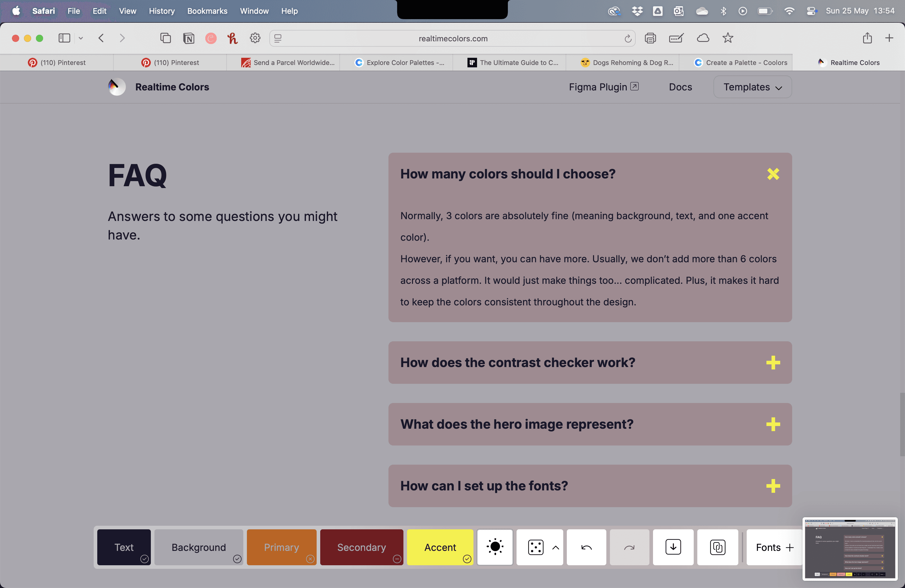Image resolution: width=905 pixels, height=588 pixels.
Task: Click the Fonts button
Action: point(774,547)
